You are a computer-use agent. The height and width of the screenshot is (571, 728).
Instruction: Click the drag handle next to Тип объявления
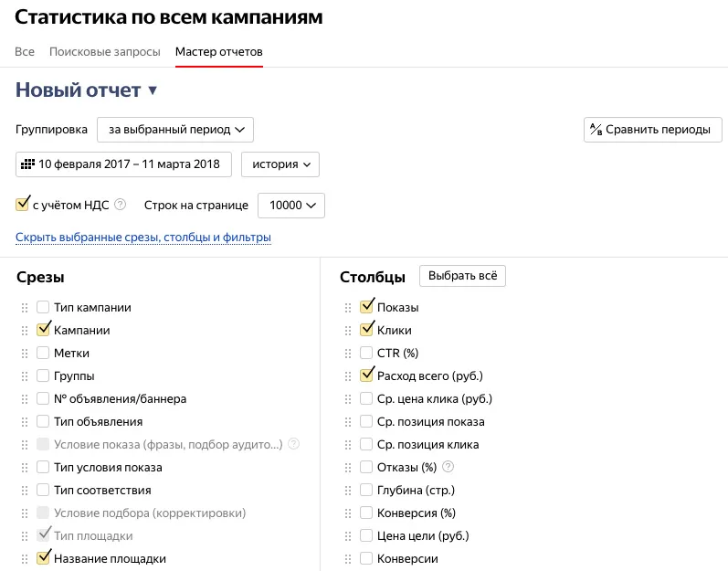point(25,421)
